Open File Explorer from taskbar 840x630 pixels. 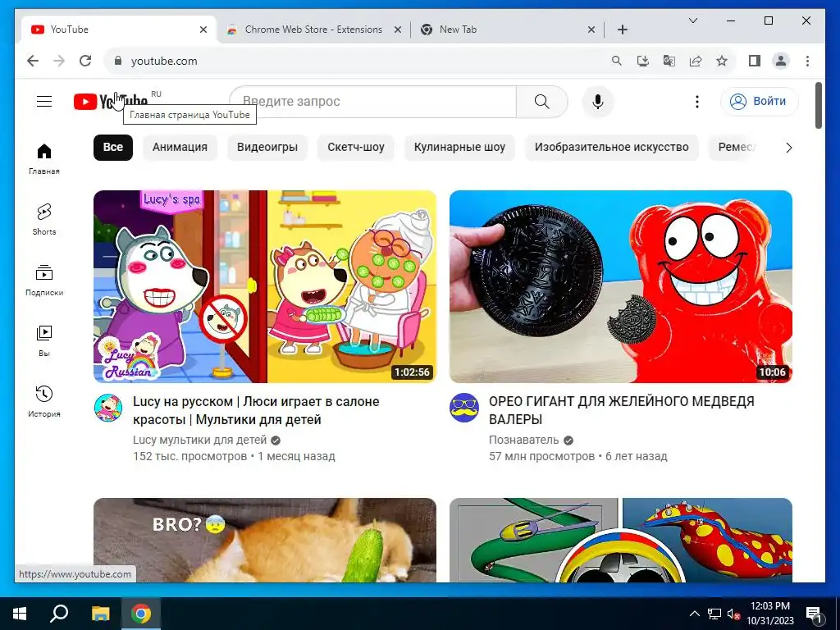99,614
